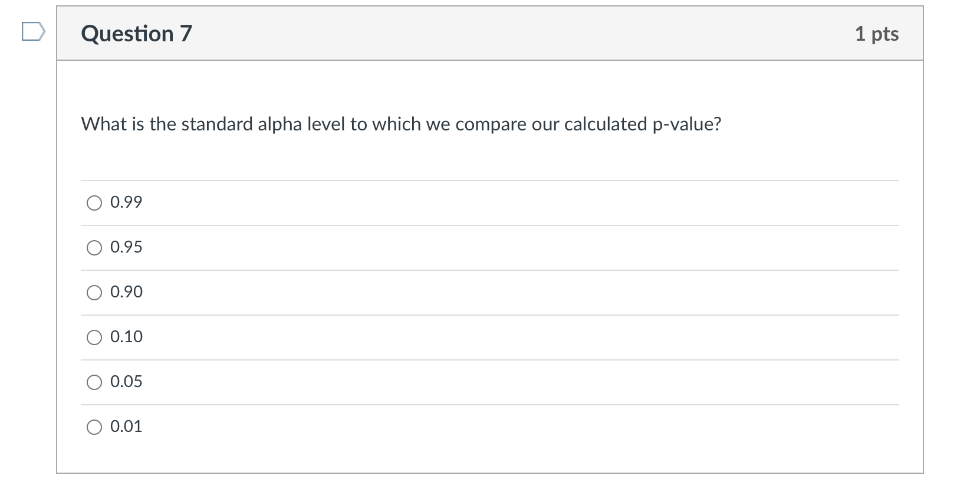Click the answer option labeled 0.05
Image resolution: width=980 pixels, height=498 pixels.
[126, 382]
